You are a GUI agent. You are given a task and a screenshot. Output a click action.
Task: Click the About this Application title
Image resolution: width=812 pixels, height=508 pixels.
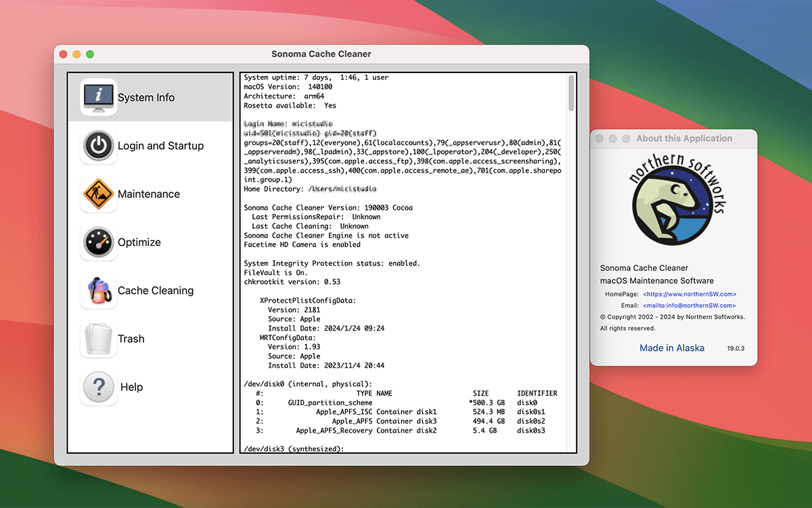(684, 138)
